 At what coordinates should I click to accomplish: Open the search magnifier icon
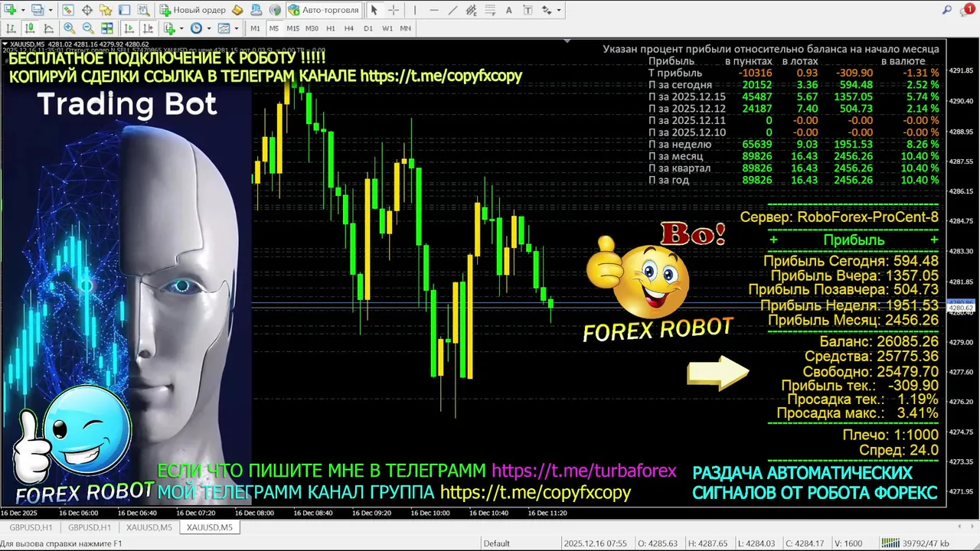pyautogui.click(x=947, y=10)
